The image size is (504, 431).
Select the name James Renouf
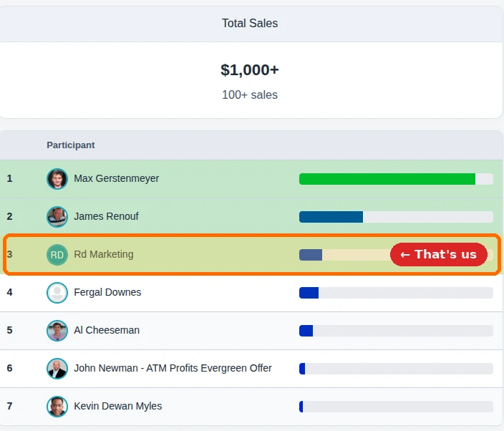[x=107, y=216]
